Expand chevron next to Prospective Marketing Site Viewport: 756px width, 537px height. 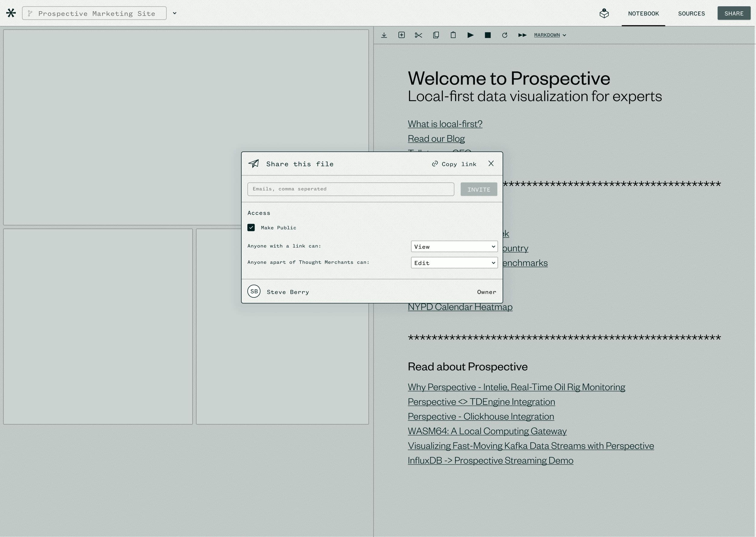(175, 13)
